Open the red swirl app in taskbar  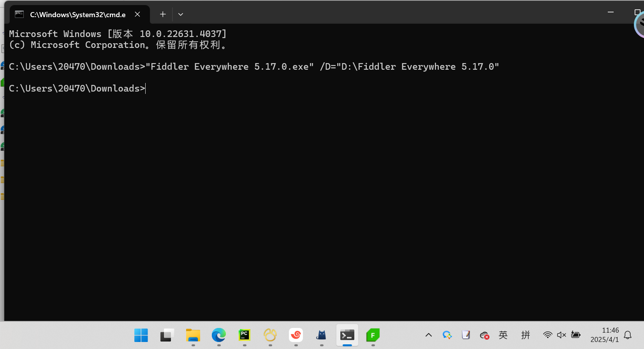point(296,335)
